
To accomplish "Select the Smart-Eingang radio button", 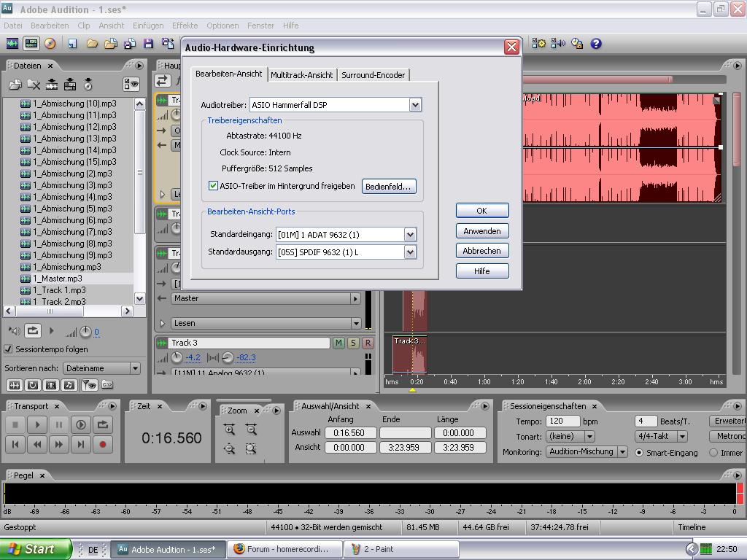I will coord(639,453).
